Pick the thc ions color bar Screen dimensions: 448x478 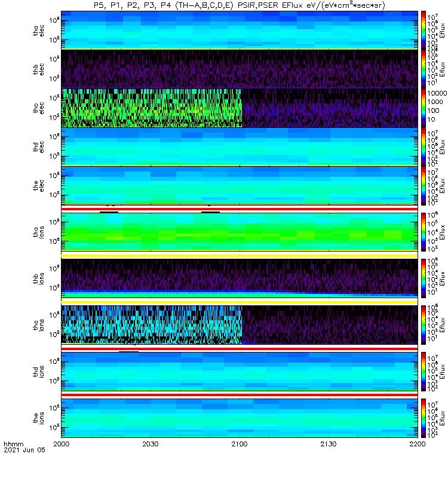point(424,325)
